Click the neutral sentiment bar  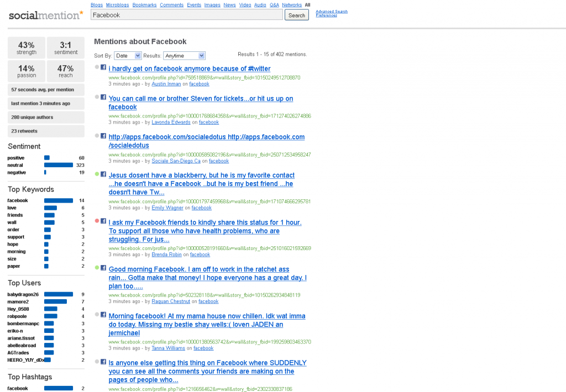[x=58, y=165]
